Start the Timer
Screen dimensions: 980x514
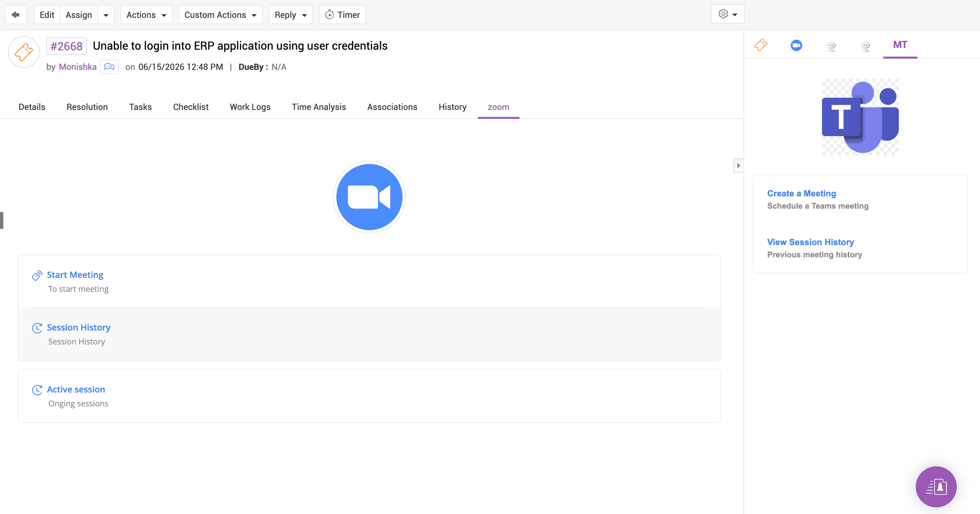[x=342, y=15]
